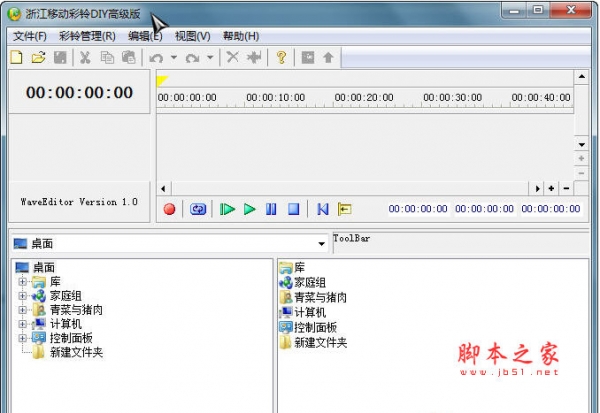Click the large 00:00:00:00 time display
The width and height of the screenshot is (600, 413).
pyautogui.click(x=80, y=92)
